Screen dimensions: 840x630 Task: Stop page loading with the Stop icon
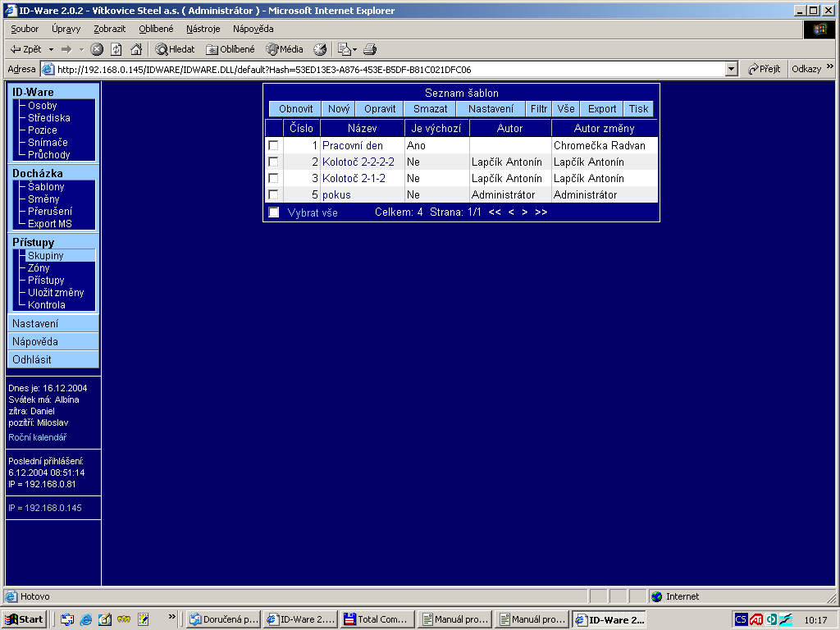point(97,49)
